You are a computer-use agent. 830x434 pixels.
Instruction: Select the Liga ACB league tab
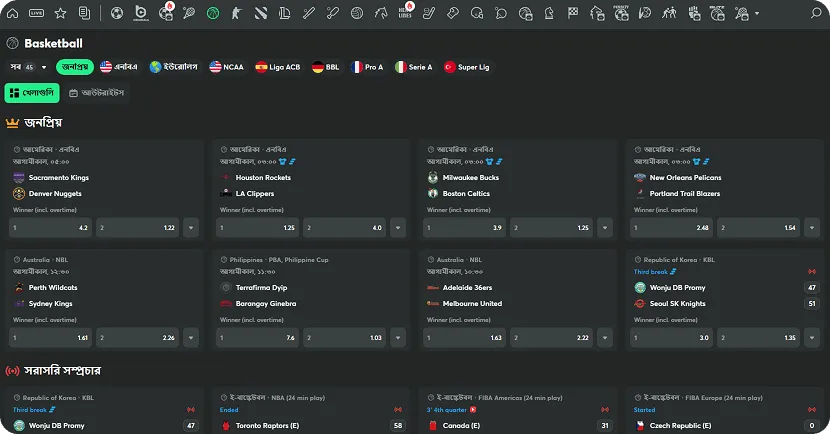tap(278, 67)
